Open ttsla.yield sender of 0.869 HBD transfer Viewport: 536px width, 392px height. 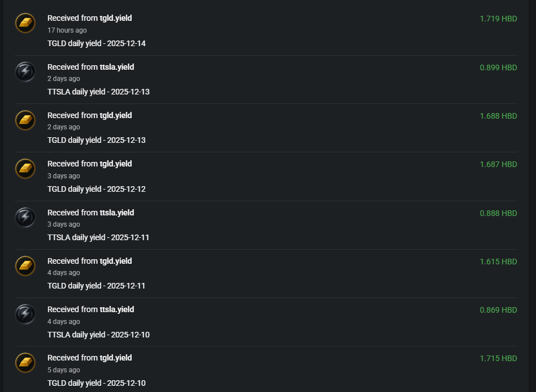point(117,309)
